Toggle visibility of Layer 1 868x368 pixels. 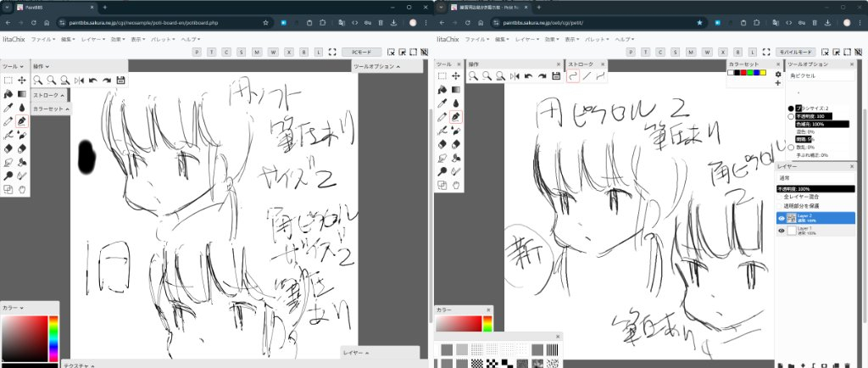782,231
